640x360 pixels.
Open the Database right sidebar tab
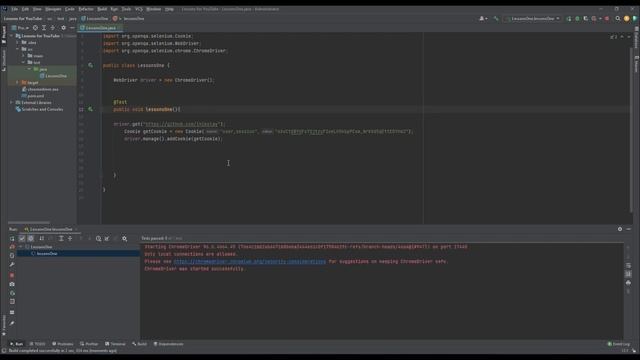[636, 37]
